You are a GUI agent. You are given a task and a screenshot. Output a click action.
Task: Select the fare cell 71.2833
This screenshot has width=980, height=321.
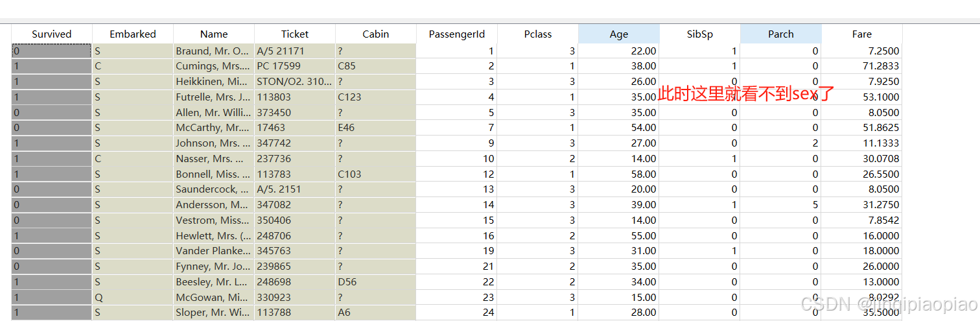coord(861,66)
